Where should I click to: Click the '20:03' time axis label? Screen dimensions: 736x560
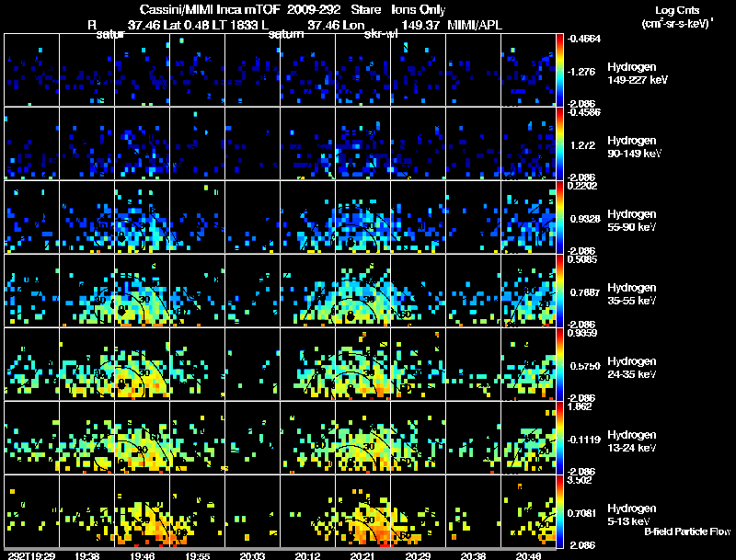click(252, 555)
